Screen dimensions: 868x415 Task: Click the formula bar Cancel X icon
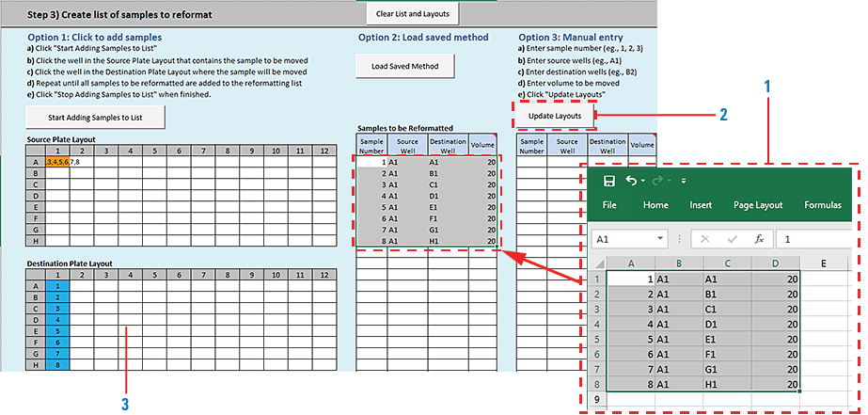705,239
